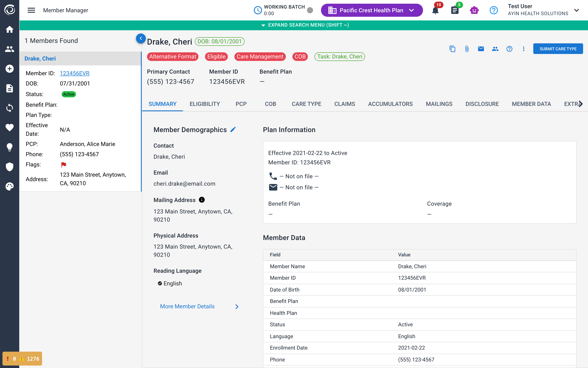Viewport: 588px width, 368px height.
Task: Click the member group people icon
Action: pos(495,49)
